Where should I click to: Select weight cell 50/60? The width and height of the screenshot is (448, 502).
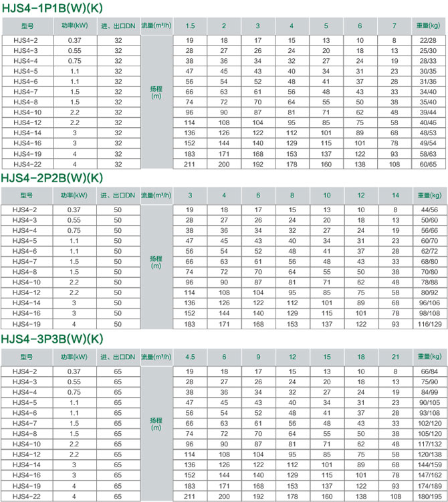(429, 220)
